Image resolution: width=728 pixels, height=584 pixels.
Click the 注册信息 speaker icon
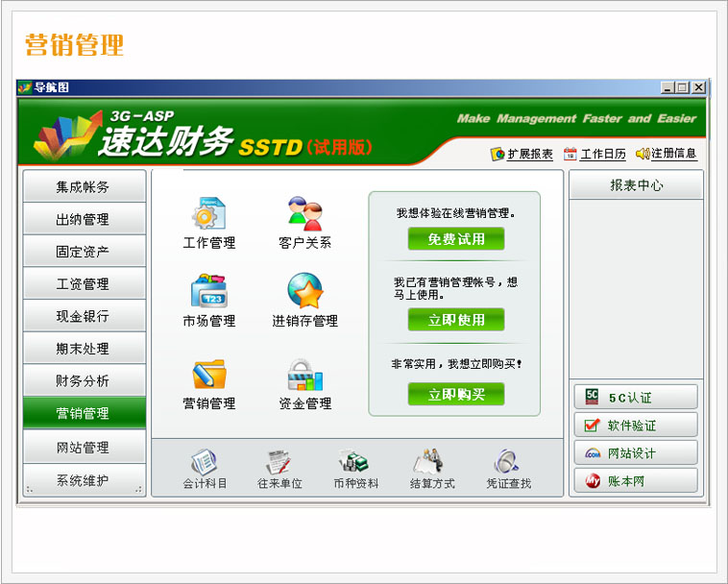tap(643, 153)
